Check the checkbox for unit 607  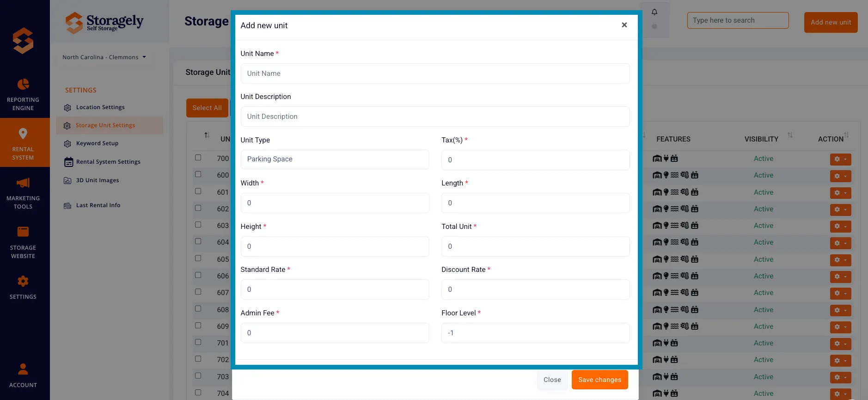click(198, 292)
